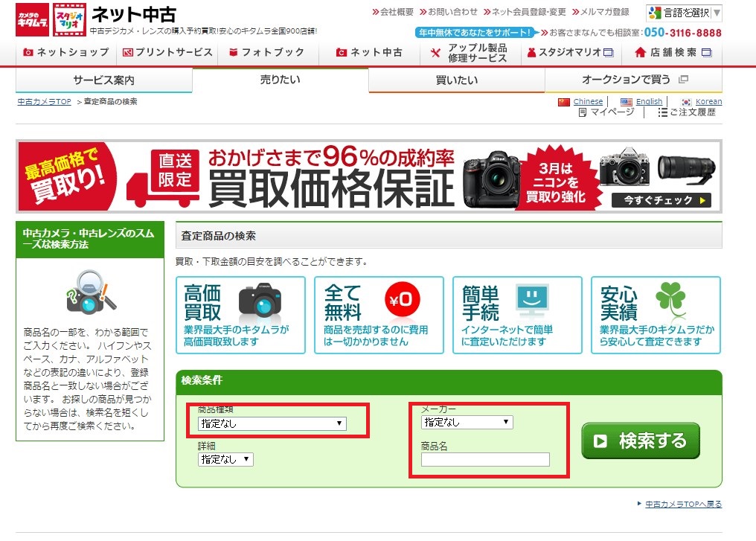756x541 pixels.
Task: Open フォトブック in the top navigation
Action: point(266,52)
